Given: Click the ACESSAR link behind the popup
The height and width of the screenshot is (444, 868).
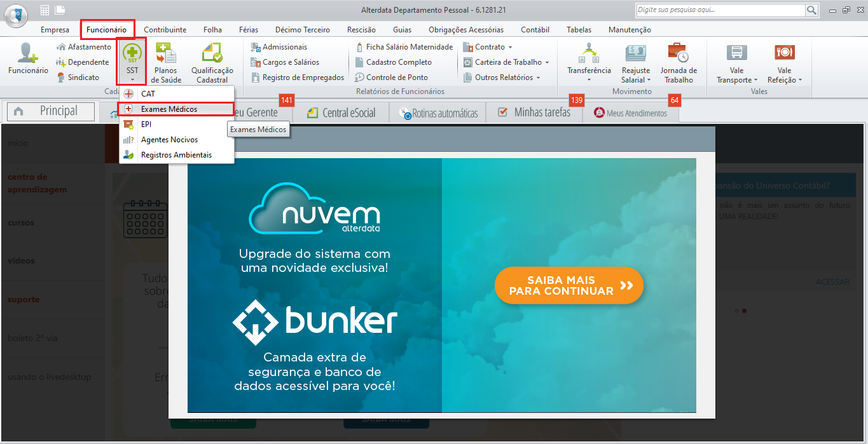Looking at the screenshot, I should click(832, 282).
